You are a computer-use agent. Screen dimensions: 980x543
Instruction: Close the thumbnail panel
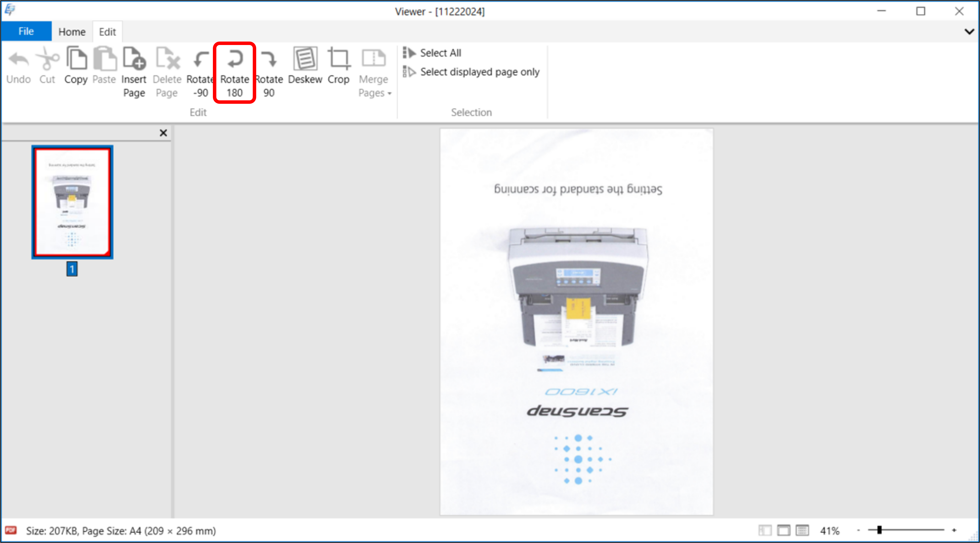163,133
